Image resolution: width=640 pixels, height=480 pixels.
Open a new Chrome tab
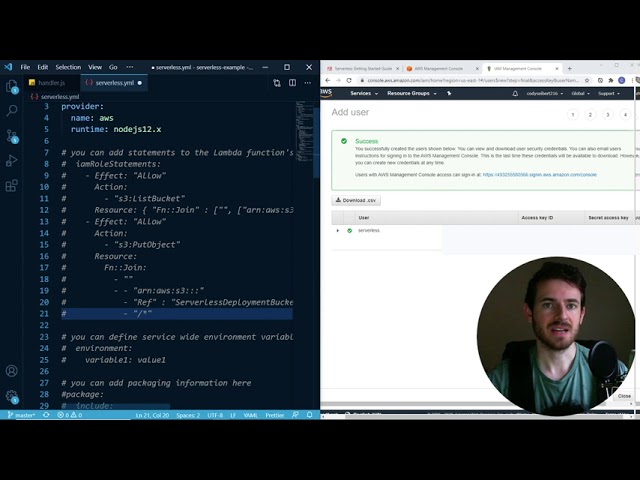pos(569,69)
